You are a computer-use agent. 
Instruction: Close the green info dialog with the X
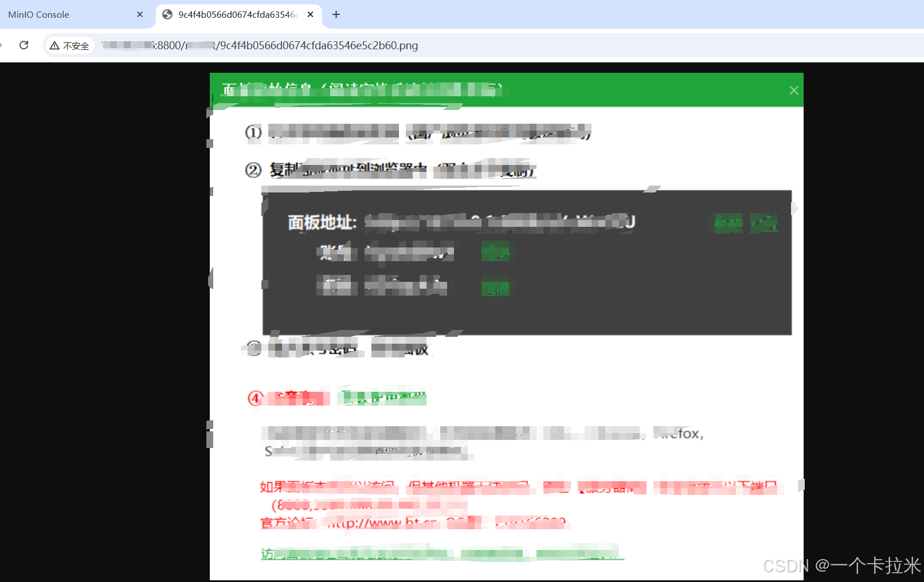793,90
